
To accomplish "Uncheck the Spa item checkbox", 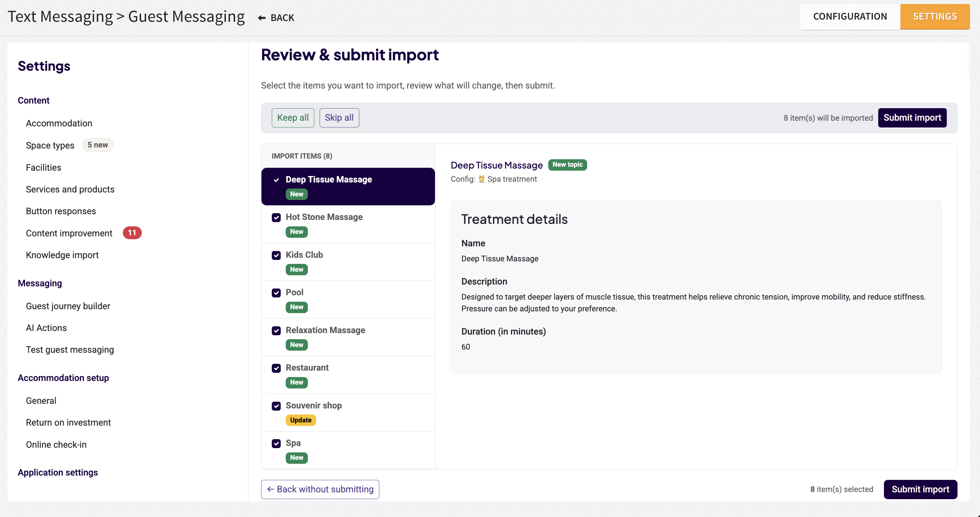I will coord(276,443).
